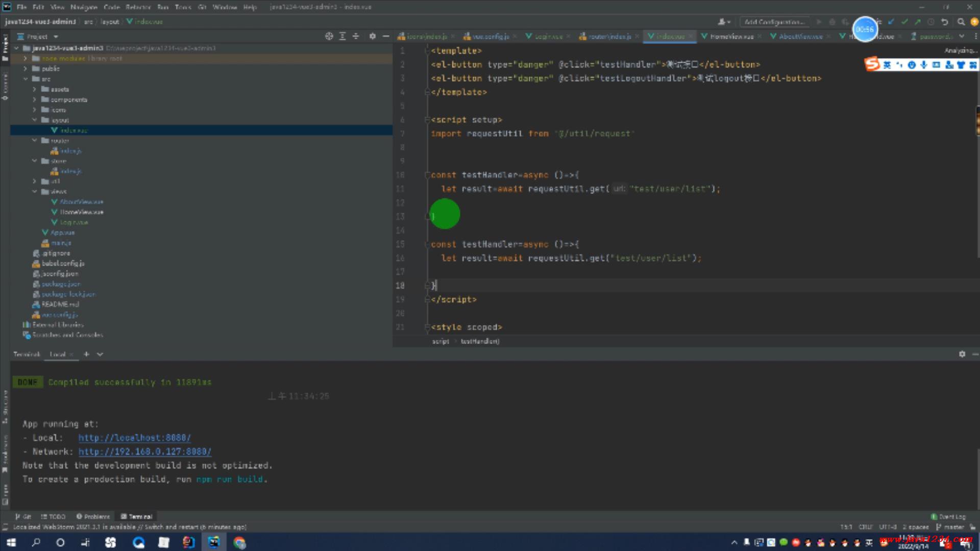Click the rollback undo arrow icon
980x551 pixels.
[945, 22]
